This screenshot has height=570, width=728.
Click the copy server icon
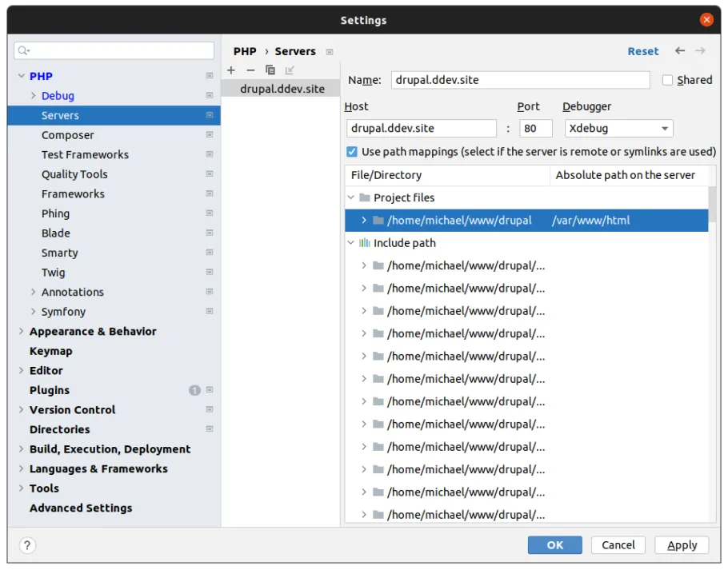pos(270,70)
